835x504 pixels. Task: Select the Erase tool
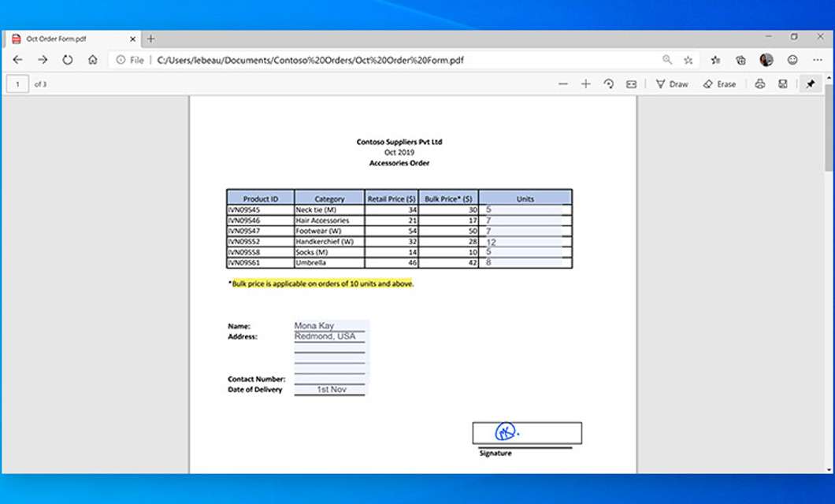(719, 84)
